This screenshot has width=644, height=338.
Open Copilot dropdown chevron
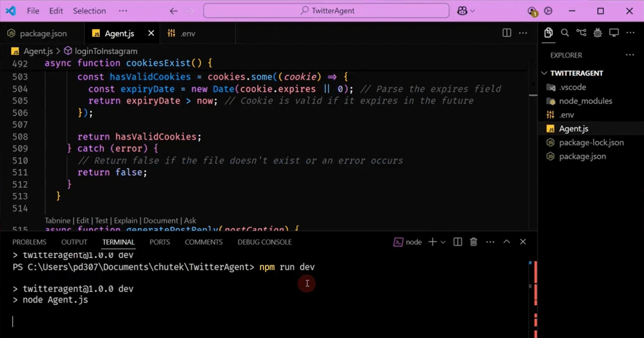point(472,11)
